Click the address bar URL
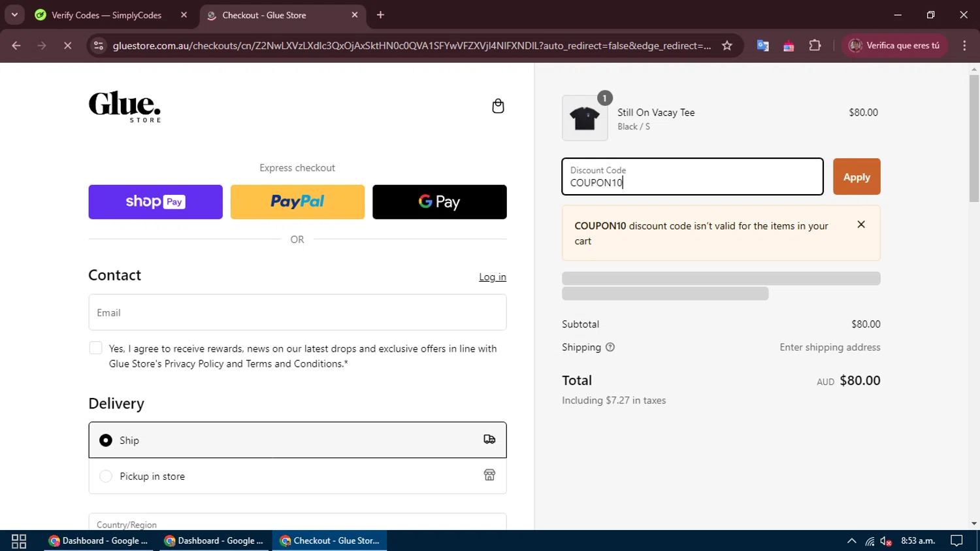This screenshot has width=980, height=551. tap(412, 46)
